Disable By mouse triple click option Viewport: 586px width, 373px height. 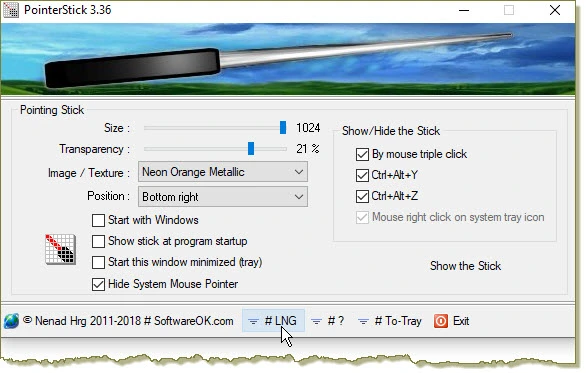[362, 154]
